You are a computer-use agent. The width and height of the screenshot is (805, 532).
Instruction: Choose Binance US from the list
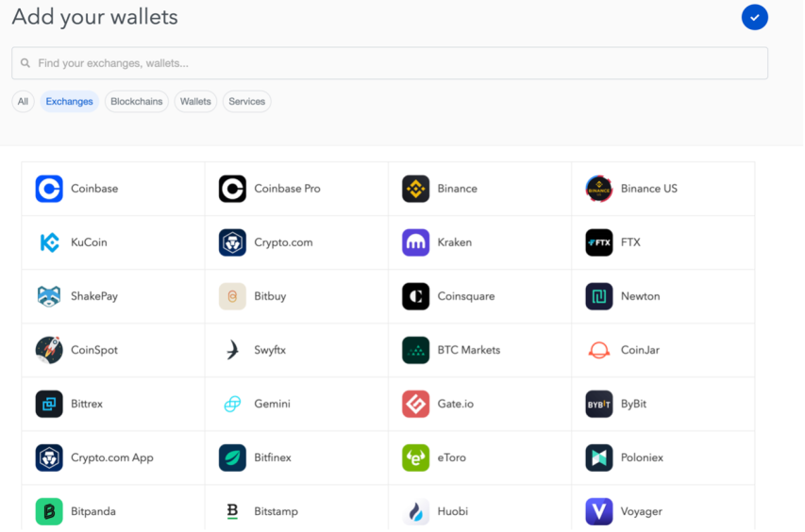click(x=662, y=189)
